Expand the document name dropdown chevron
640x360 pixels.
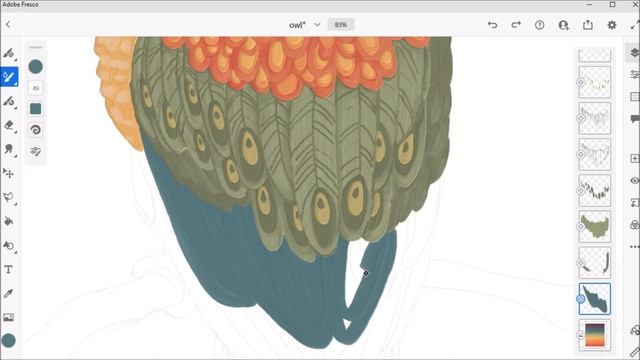[x=317, y=25]
